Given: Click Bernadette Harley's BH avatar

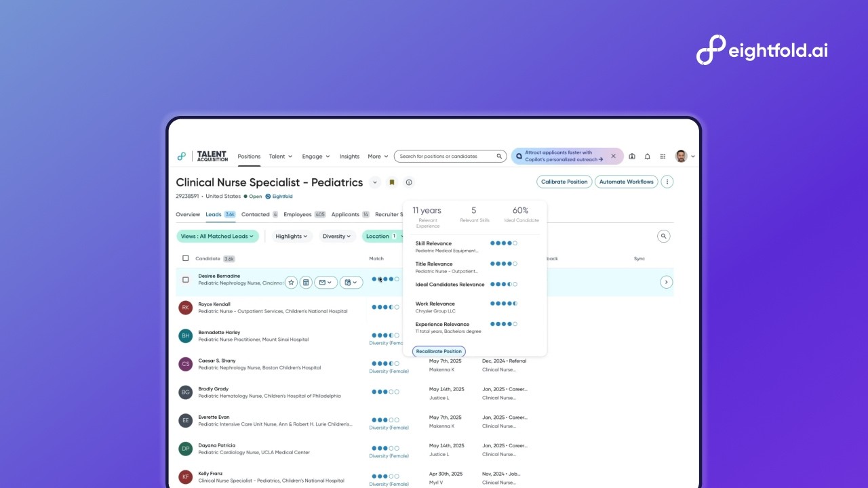Looking at the screenshot, I should pyautogui.click(x=185, y=336).
